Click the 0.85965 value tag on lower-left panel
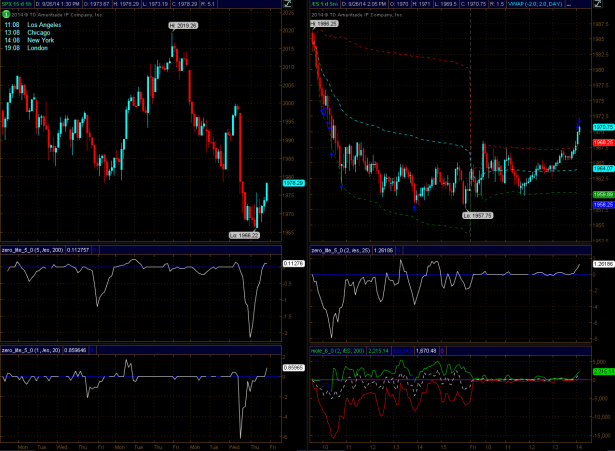Screen dimensions: 615x451 click(x=294, y=368)
